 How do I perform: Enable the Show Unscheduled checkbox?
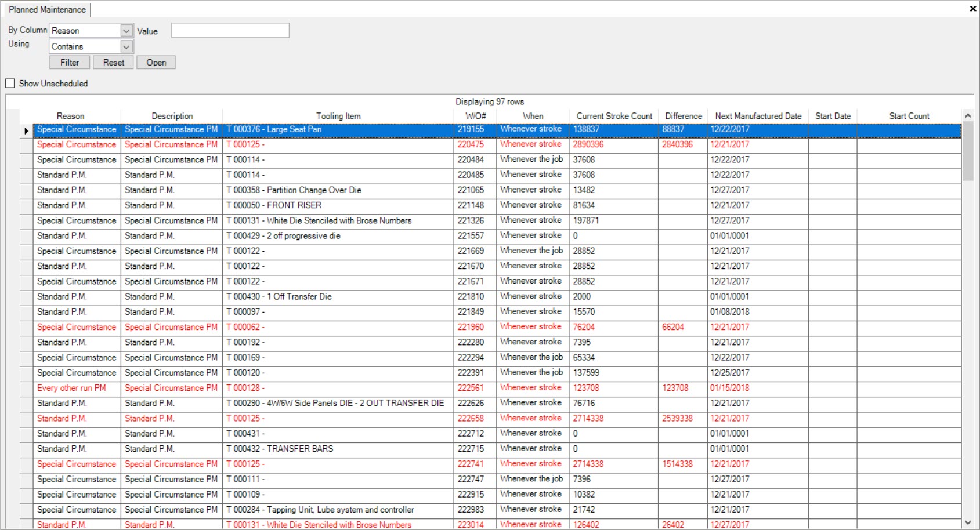10,84
